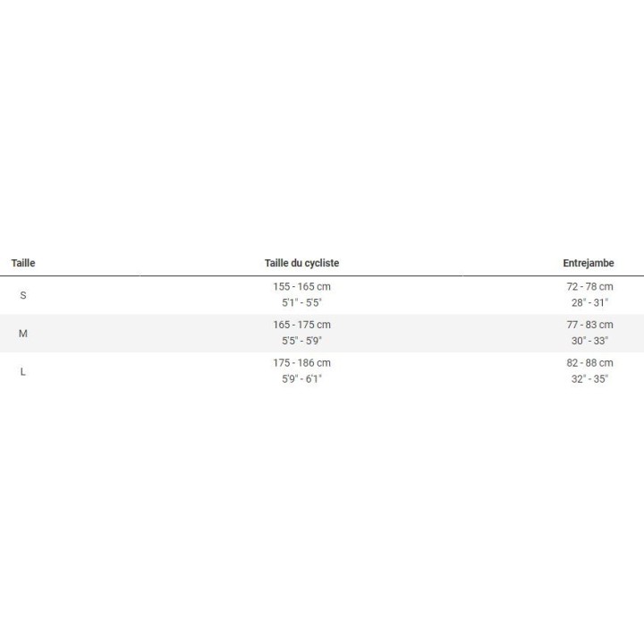Click the 30" - 33" inseam value
Viewport: 644px width, 644px height.
[x=589, y=341]
